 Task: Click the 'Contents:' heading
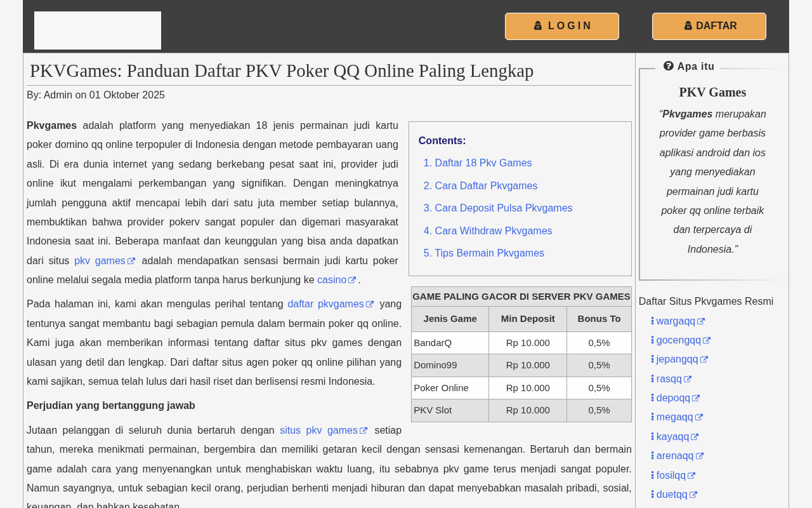pyautogui.click(x=442, y=141)
